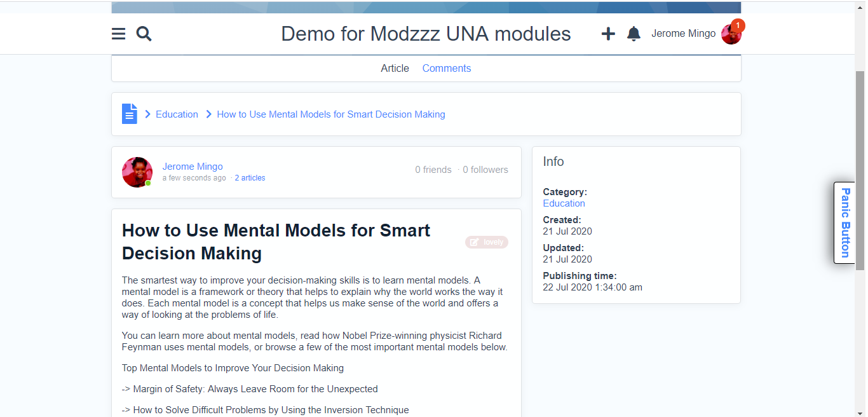Image resolution: width=868 pixels, height=417 pixels.
Task: Click Education category link in Info panel
Action: pos(564,203)
